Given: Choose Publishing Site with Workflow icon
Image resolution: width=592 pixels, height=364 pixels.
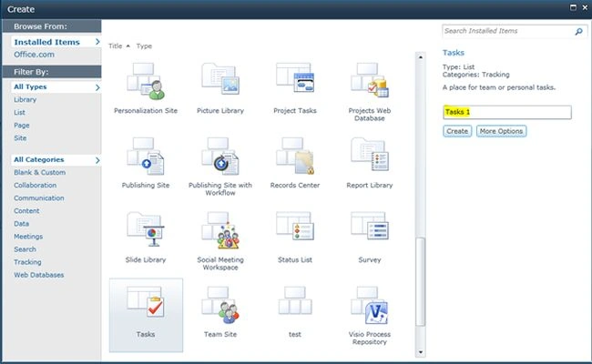Looking at the screenshot, I should tap(220, 156).
